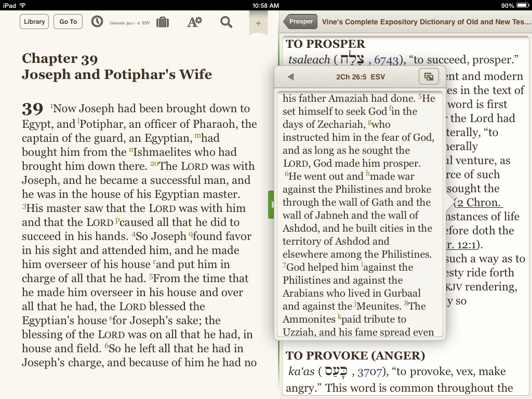Image resolution: width=532 pixels, height=399 pixels.
Task: Tap the transliteration word tsaleach
Action: (x=309, y=60)
